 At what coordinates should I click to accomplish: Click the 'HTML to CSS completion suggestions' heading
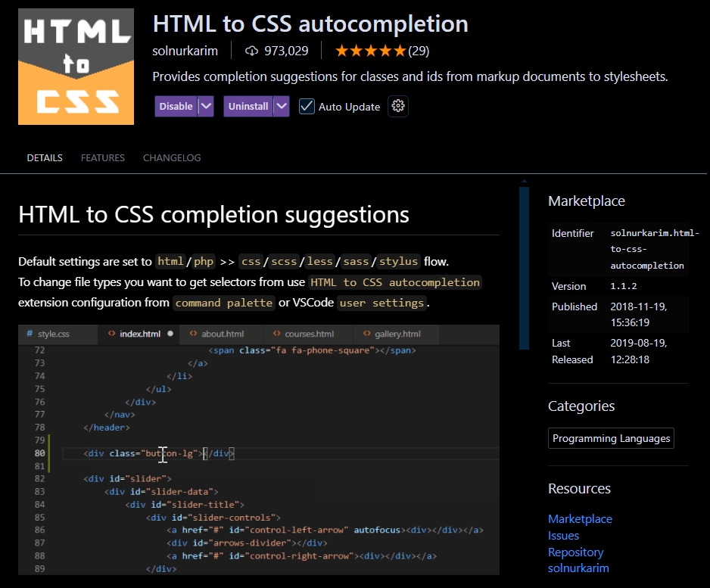[x=213, y=215]
